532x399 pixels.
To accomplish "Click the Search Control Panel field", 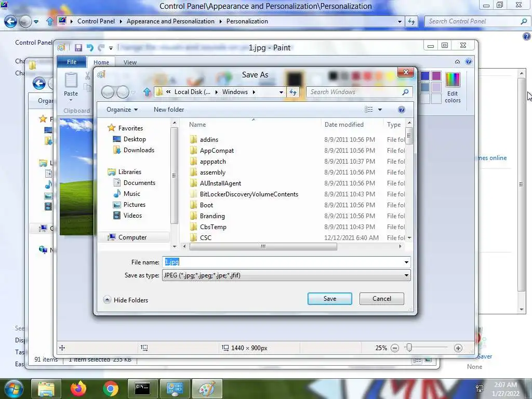I will (x=477, y=21).
